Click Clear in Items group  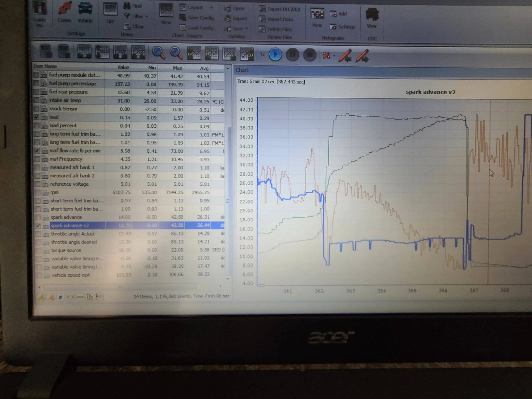pos(134,27)
